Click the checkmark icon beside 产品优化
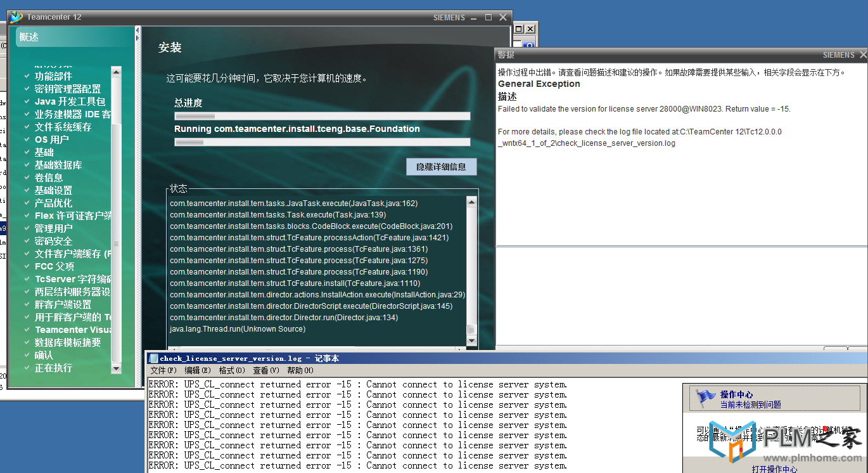The image size is (868, 473). [27, 203]
